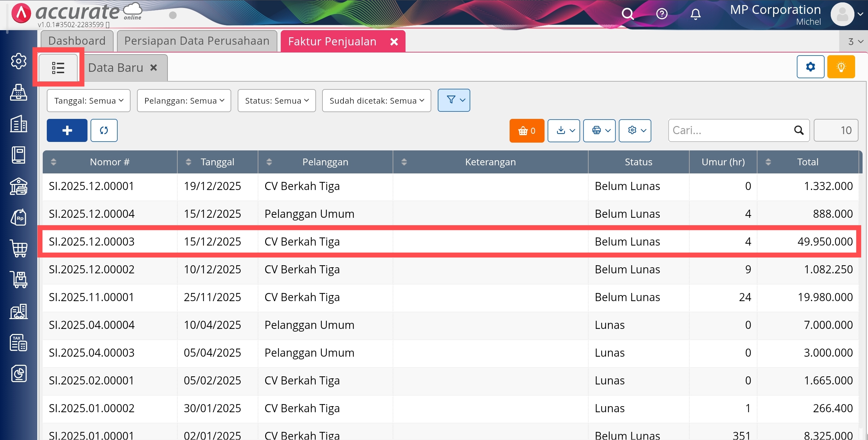The image size is (868, 440).
Task: Open the orange basket counter button
Action: [527, 130]
